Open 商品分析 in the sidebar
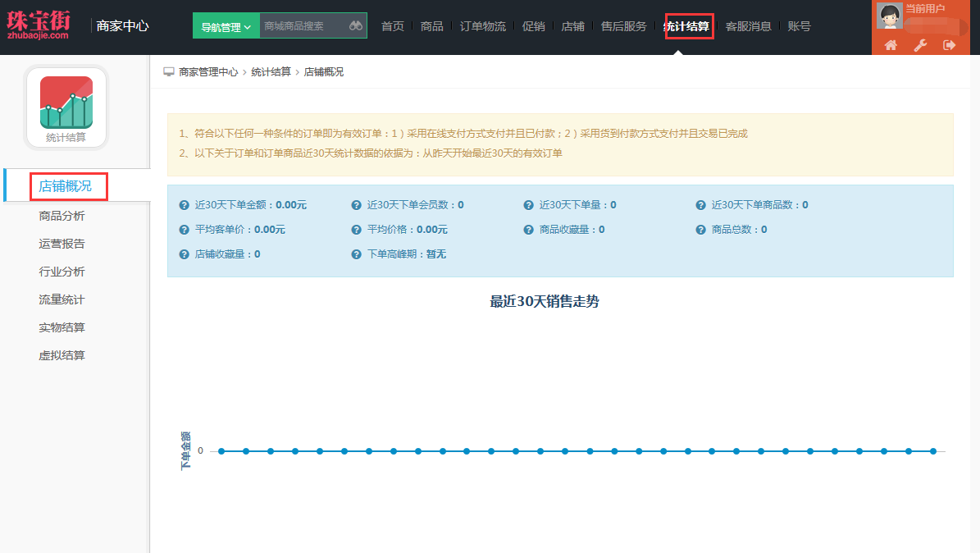 62,216
